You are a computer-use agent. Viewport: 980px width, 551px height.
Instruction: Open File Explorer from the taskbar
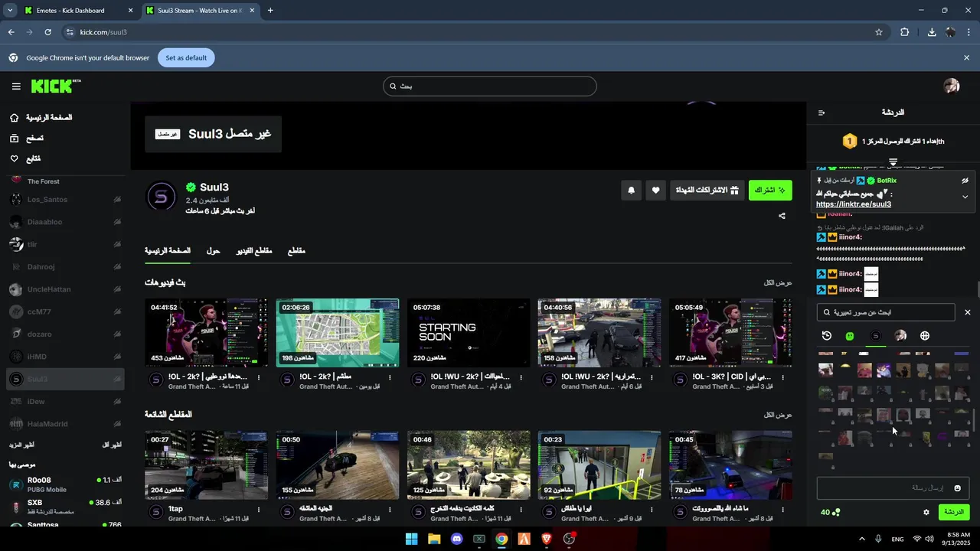[x=434, y=539]
